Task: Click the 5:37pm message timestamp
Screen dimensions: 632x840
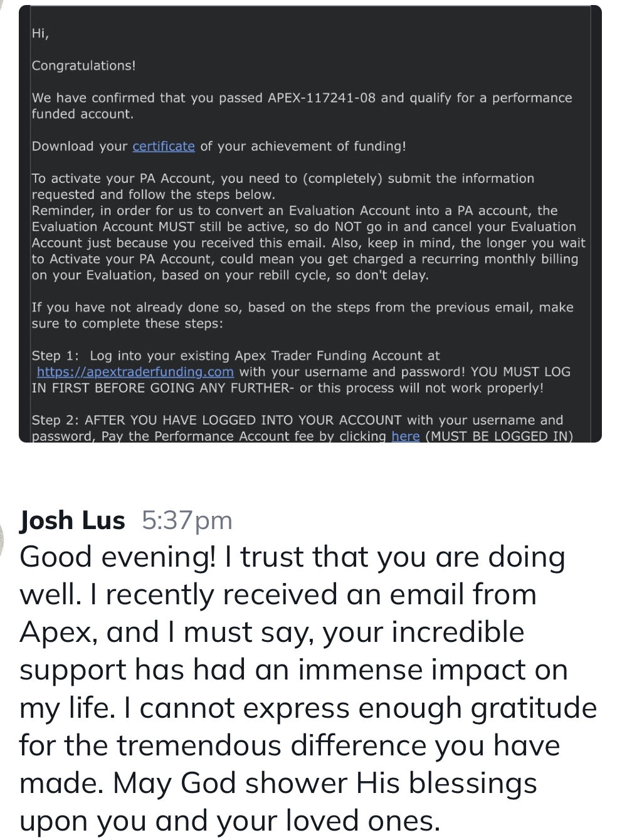Action: coord(187,520)
